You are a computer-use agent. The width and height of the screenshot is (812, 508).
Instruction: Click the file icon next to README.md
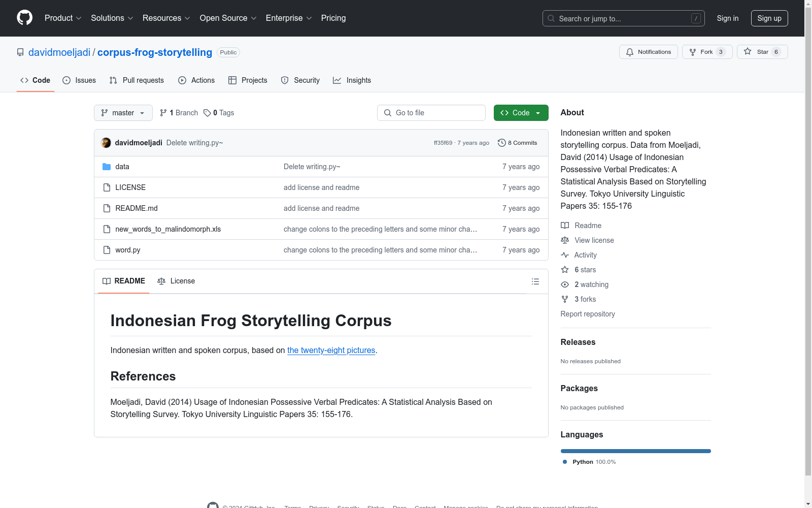coord(107,208)
